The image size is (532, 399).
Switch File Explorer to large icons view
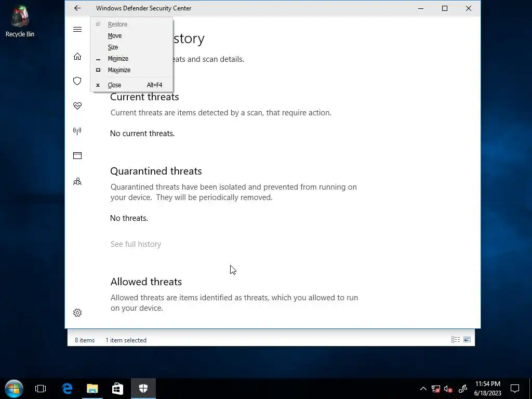(x=467, y=339)
